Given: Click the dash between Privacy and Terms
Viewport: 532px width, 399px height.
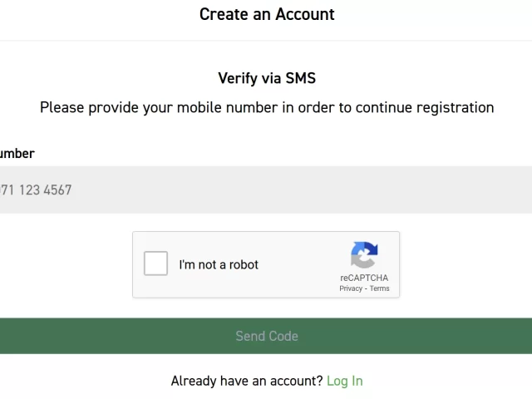Looking at the screenshot, I should click(366, 288).
